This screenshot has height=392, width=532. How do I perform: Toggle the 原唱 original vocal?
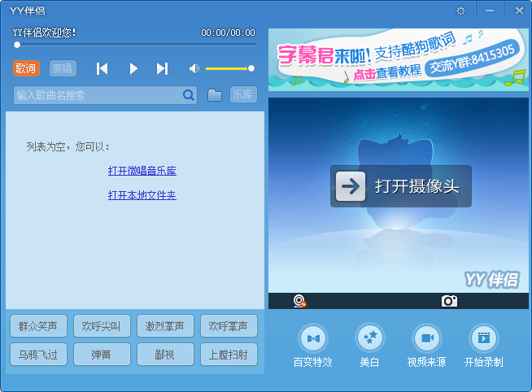[62, 68]
